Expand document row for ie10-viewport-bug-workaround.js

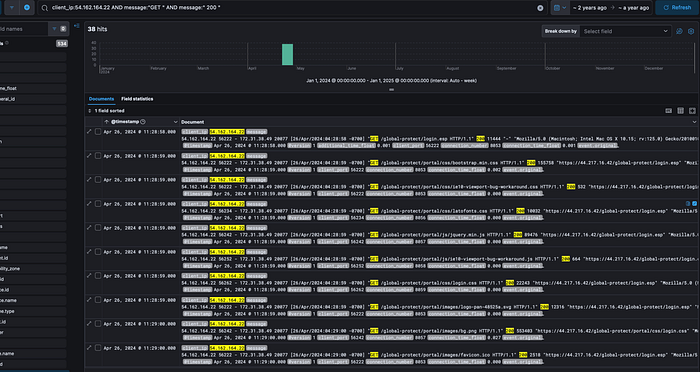[89, 252]
